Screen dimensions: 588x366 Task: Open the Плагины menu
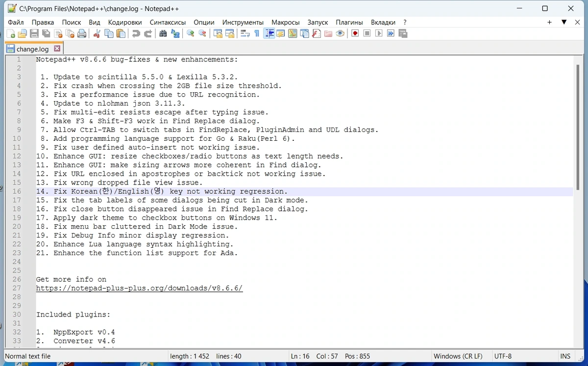click(349, 22)
